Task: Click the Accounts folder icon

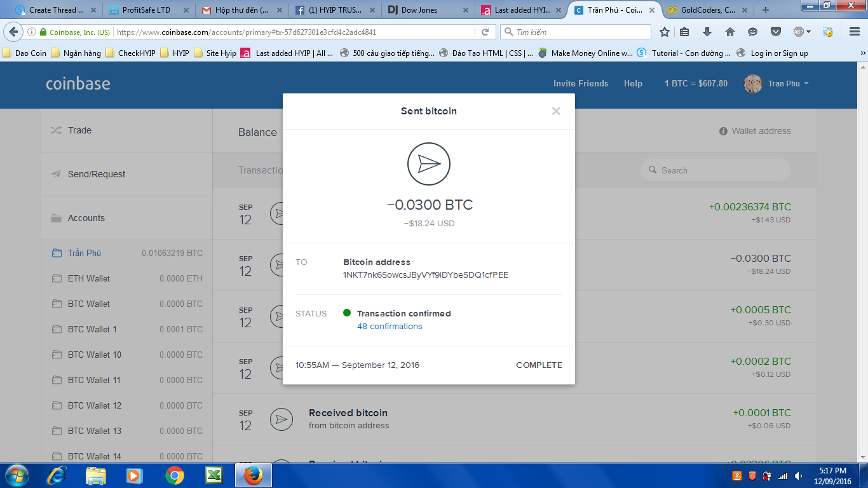Action: click(55, 217)
